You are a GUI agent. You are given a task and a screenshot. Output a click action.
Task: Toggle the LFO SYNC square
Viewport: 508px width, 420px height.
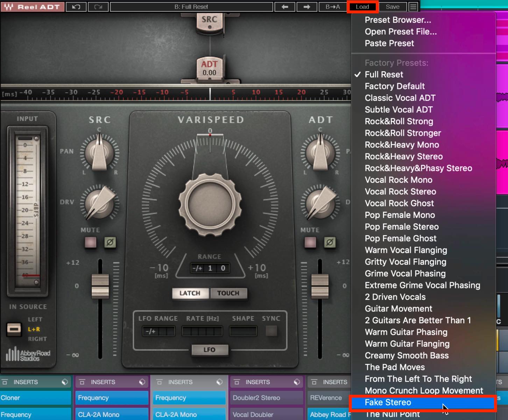(x=271, y=331)
